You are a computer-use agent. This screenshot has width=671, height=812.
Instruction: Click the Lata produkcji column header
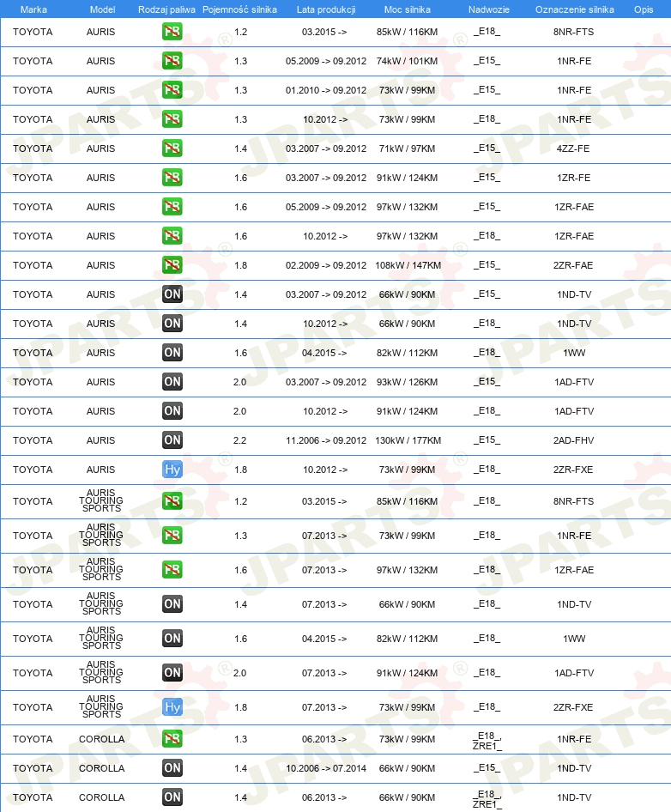(326, 9)
